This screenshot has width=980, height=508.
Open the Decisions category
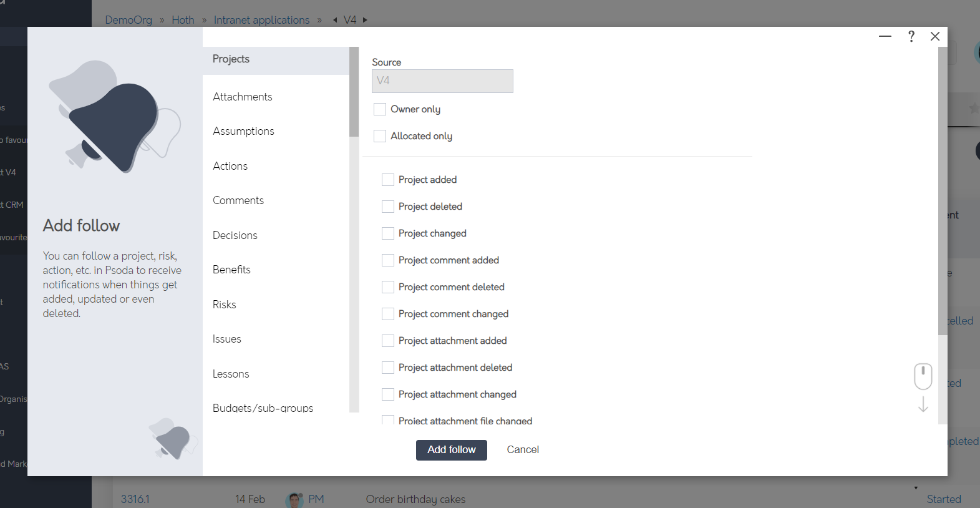pos(235,235)
